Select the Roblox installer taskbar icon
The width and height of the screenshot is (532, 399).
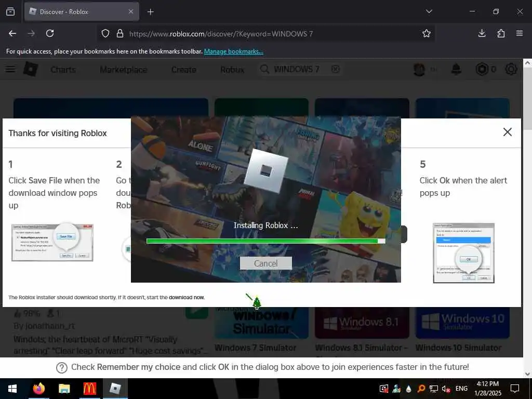pos(115,389)
